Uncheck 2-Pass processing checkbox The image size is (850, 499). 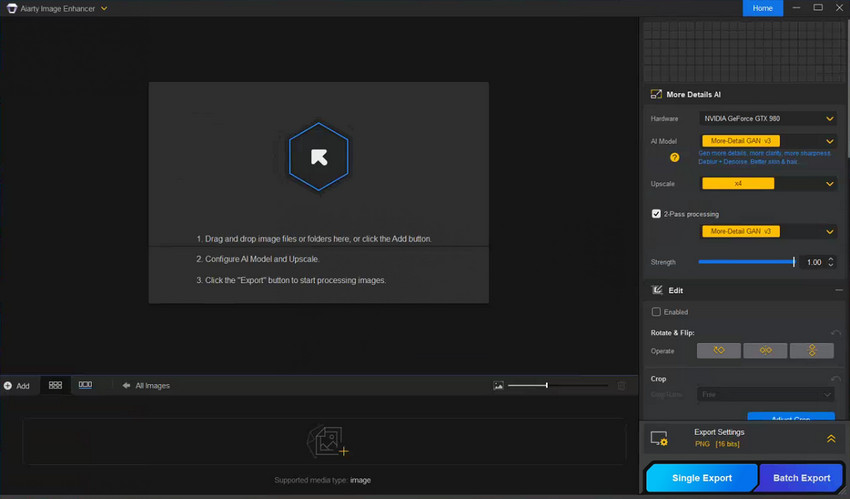[656, 214]
